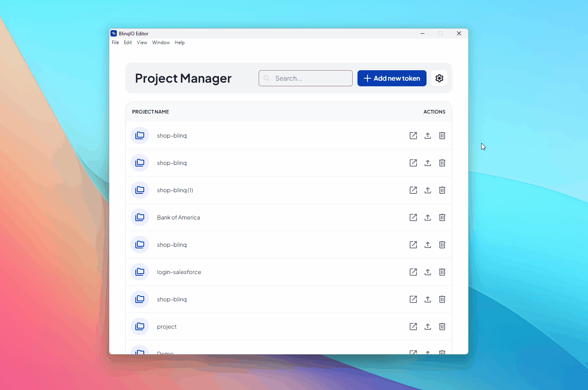This screenshot has height=390, width=588.
Task: Delete the shop-blinq project directly above login-salesforce
Action: pyautogui.click(x=442, y=245)
